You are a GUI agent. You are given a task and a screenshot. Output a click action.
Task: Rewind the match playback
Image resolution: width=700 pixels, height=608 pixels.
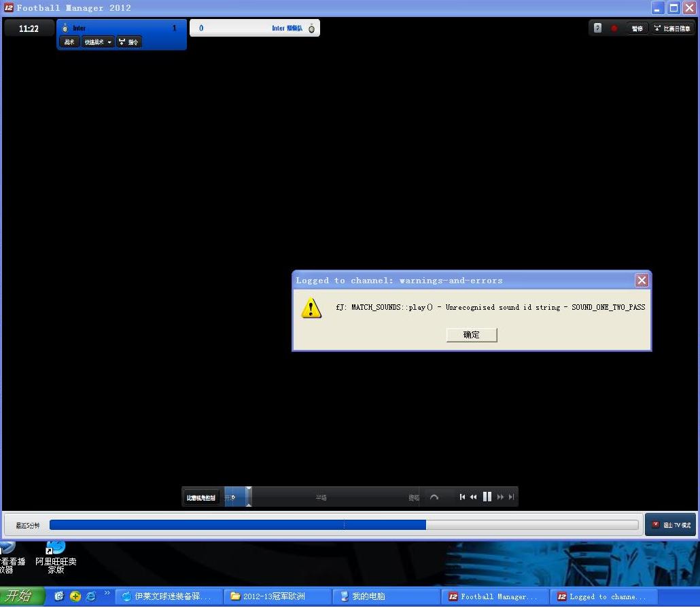click(473, 497)
